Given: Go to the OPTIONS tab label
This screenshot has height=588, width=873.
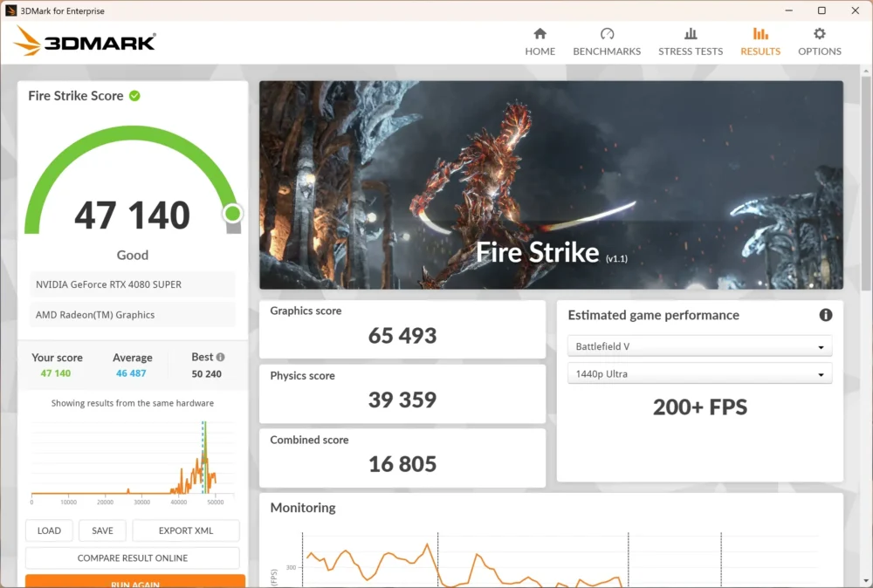Looking at the screenshot, I should (819, 51).
